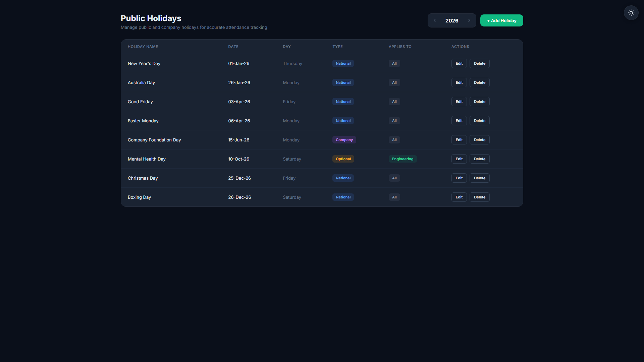Edit Company Foundation Day holiday
Screen dimensions: 644x362
click(x=459, y=140)
